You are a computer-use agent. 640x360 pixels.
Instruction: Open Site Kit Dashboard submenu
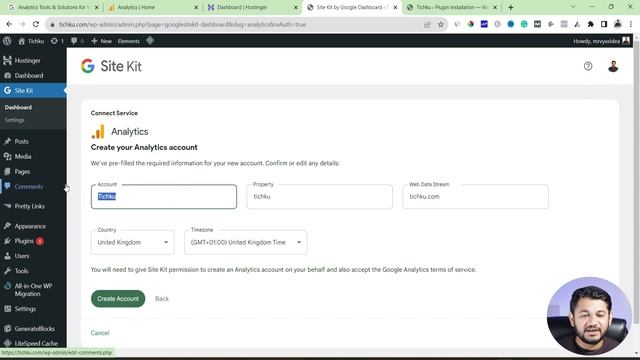18,107
